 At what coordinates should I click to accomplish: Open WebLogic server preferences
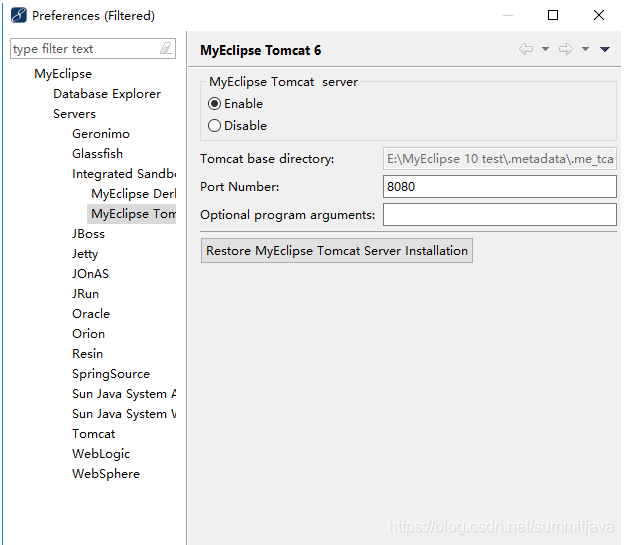click(x=101, y=454)
